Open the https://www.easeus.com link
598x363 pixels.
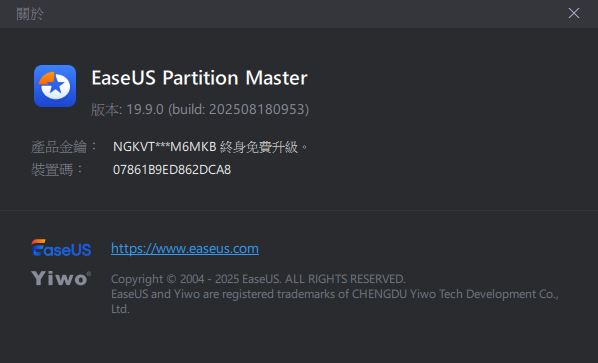[185, 249]
